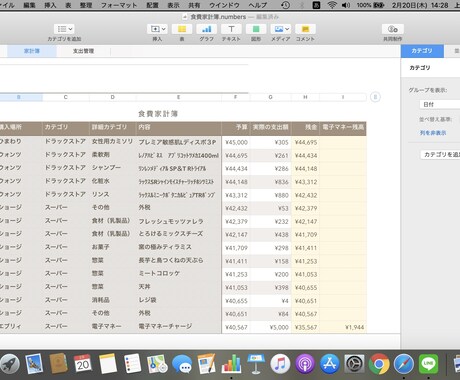Open Keynote from the Dock
The width and height of the screenshot is (460, 380).
coord(256,364)
